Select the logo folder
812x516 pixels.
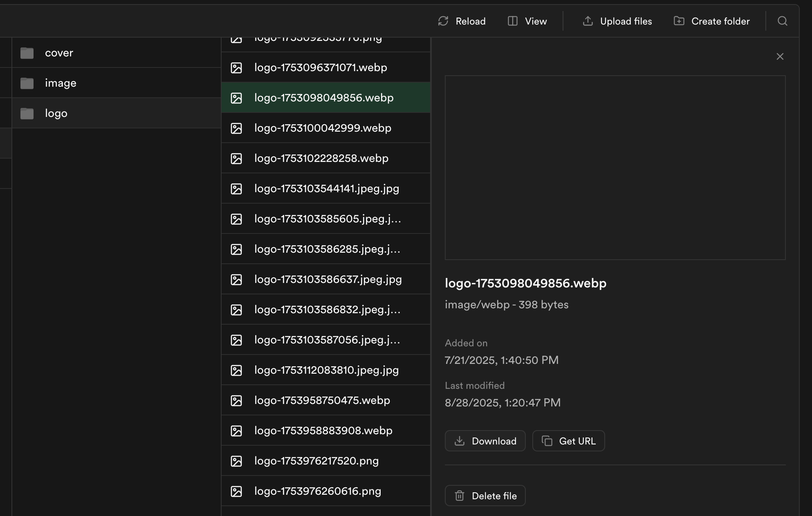pyautogui.click(x=56, y=113)
